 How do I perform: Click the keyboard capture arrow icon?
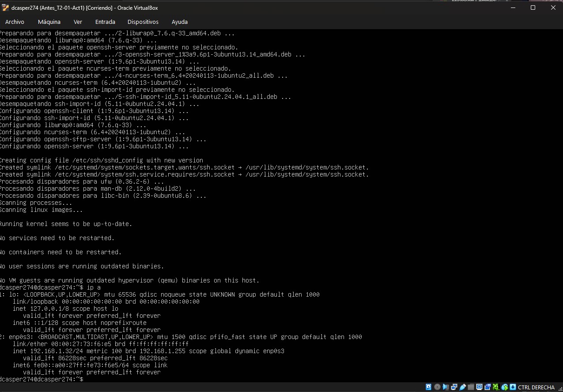click(513, 387)
